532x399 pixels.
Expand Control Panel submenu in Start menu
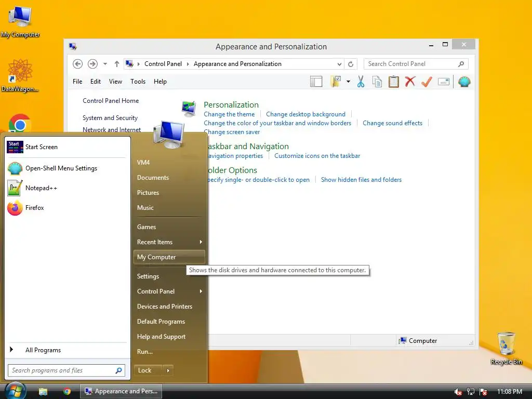click(x=201, y=291)
